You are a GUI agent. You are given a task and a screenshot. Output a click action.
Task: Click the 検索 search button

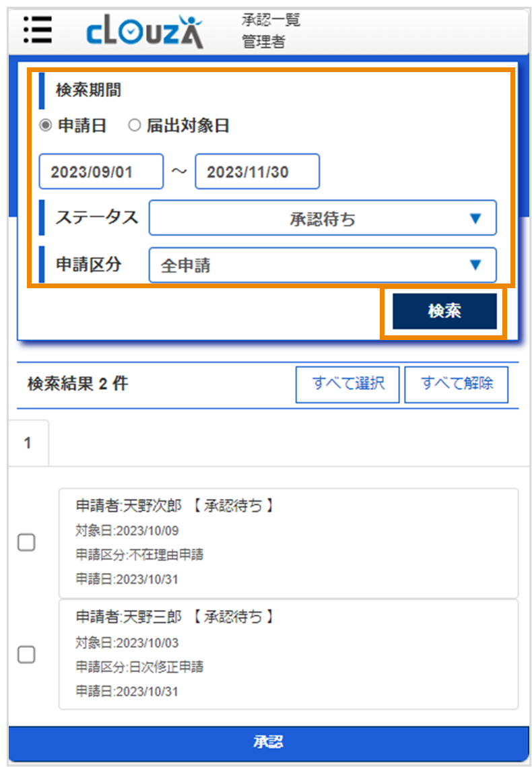(444, 310)
